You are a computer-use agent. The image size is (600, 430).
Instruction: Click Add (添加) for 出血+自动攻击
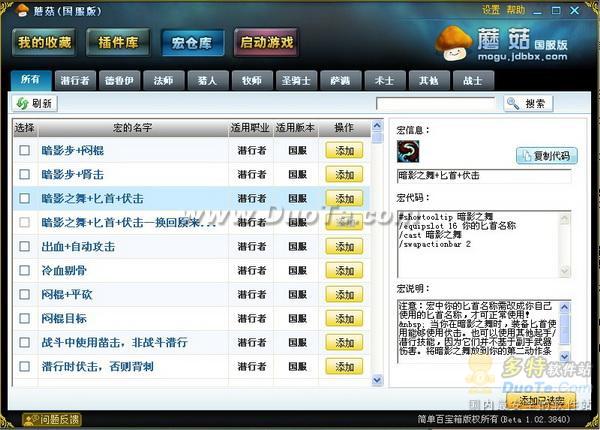click(344, 246)
